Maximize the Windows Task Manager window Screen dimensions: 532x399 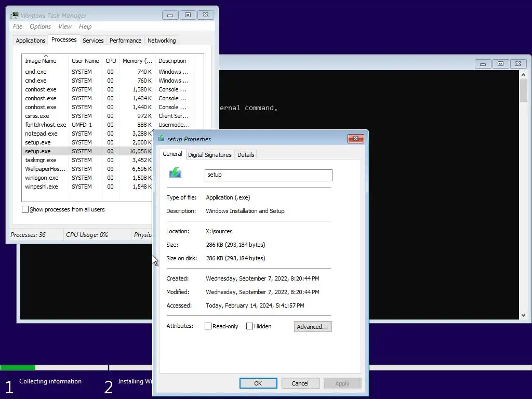[188, 15]
